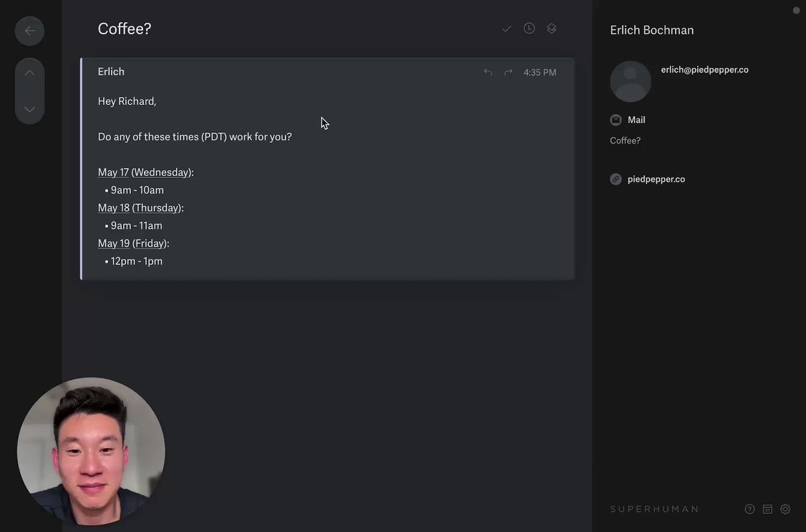Reply using the left arrow icon
The height and width of the screenshot is (532, 806).
(x=488, y=72)
